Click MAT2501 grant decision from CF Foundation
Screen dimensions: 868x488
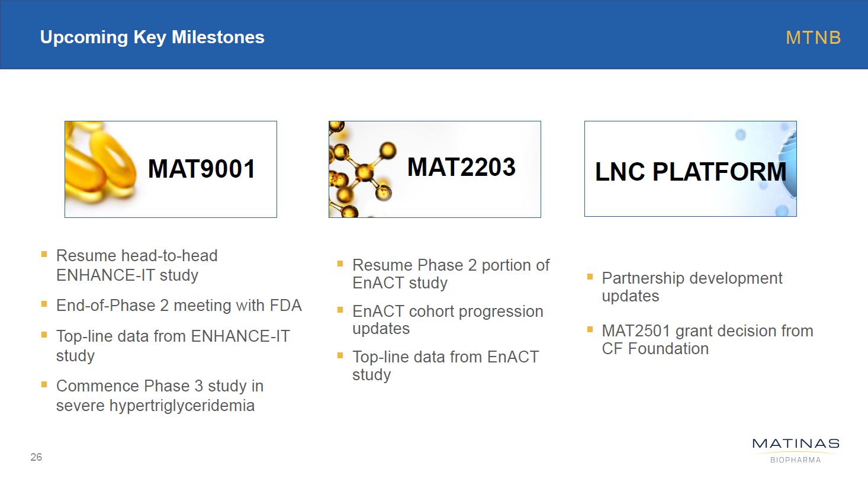(707, 339)
